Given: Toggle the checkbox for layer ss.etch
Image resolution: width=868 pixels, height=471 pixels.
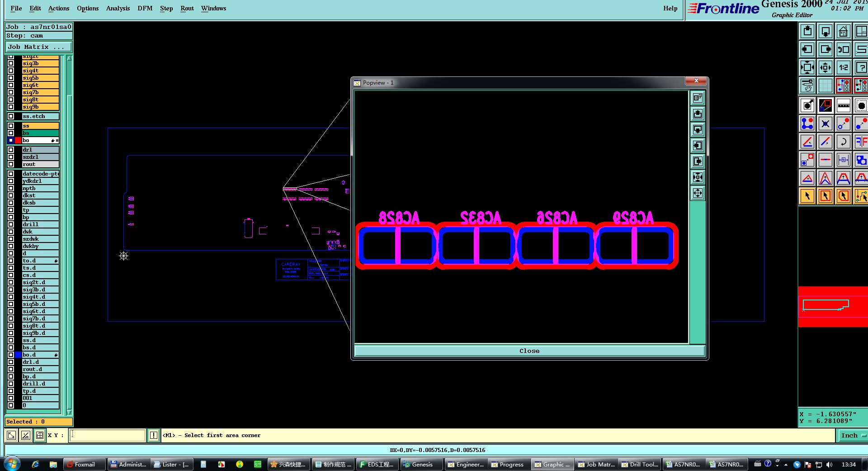Looking at the screenshot, I should tap(11, 116).
